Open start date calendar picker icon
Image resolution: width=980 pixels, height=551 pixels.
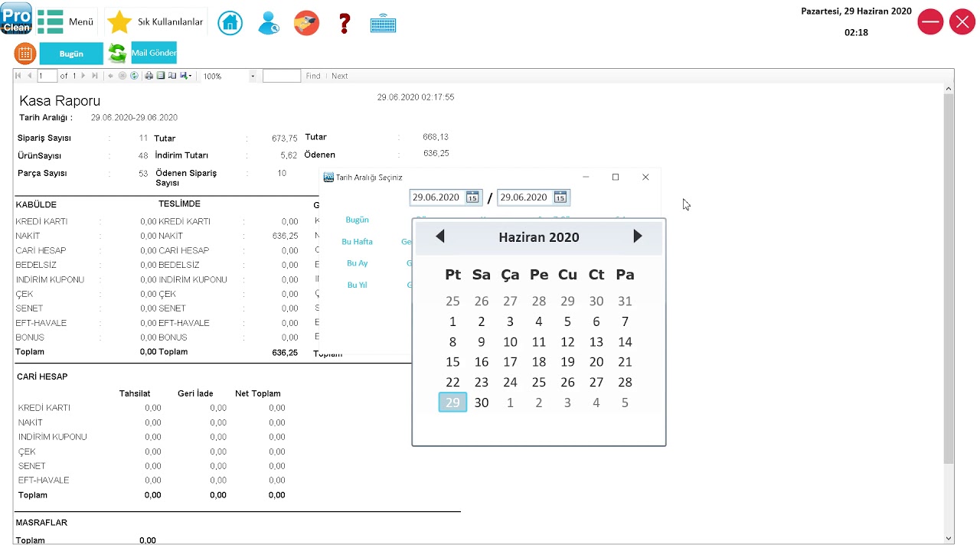pyautogui.click(x=472, y=197)
